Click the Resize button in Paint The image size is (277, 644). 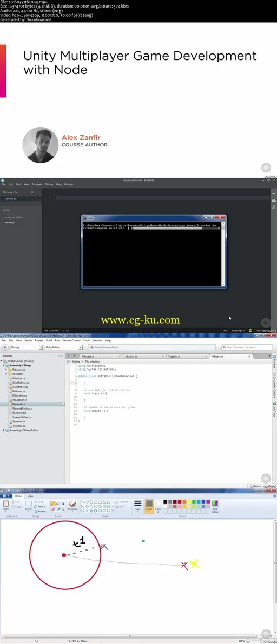39,506
